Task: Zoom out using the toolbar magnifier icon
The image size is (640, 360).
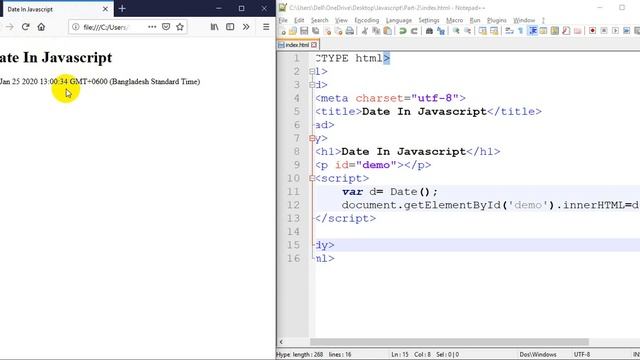Action: click(468, 31)
